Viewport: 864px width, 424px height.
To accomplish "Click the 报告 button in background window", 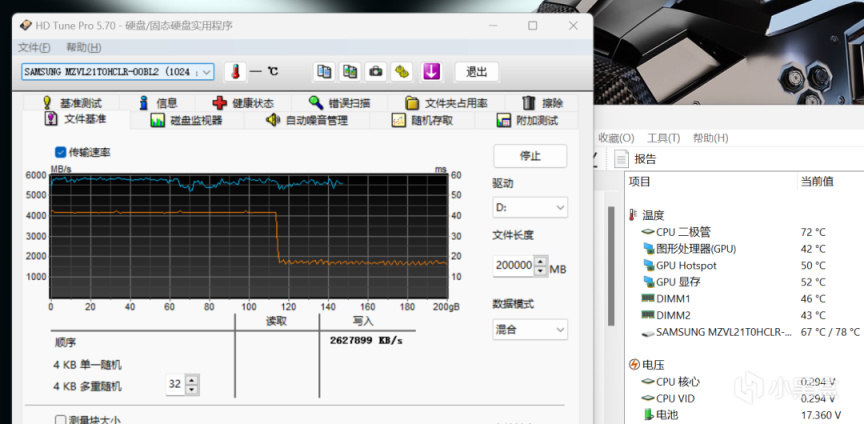I will click(x=636, y=159).
